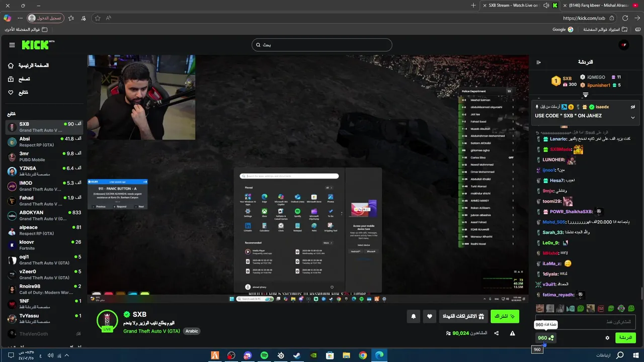
Task: Open the browse sidebar item
Action: pyautogui.click(x=19, y=79)
